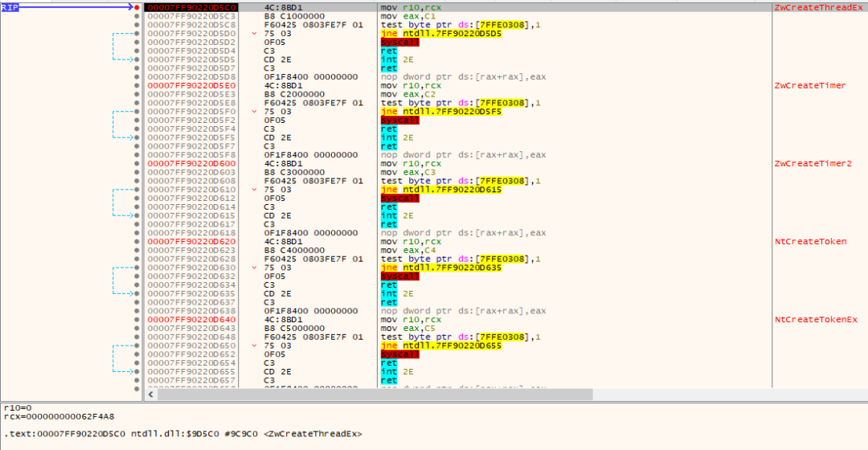Set breakpoint dot at 00007FF90220D5E0
The image size is (868, 450).
tap(137, 86)
